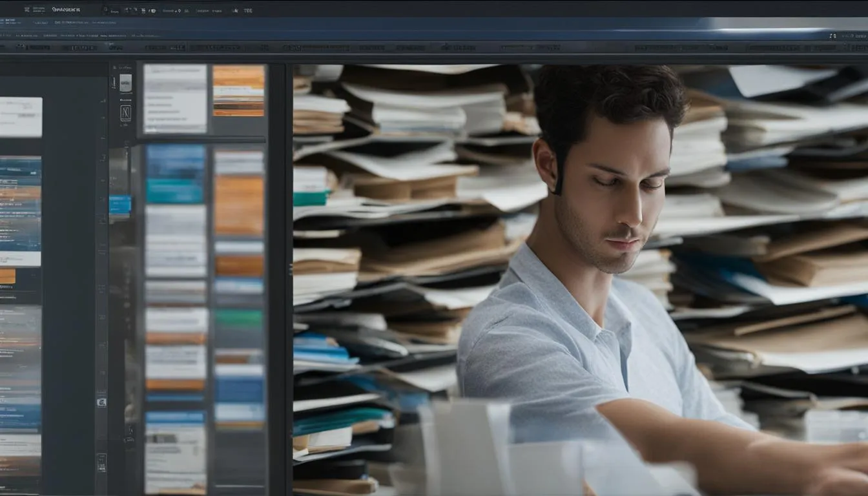Select the white panel at far left edge
The image size is (868, 496).
pos(21,118)
